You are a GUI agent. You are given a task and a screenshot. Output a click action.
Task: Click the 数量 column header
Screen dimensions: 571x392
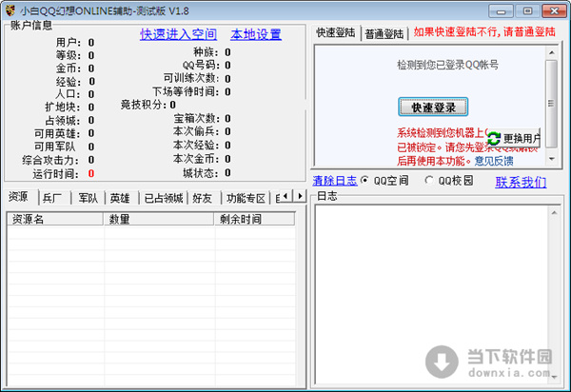[x=158, y=219]
